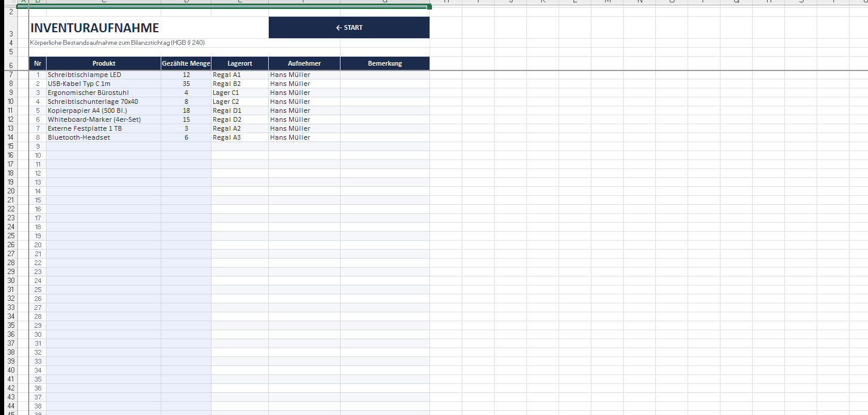Select the INVENTURAUFNAHME title cell
Image resolution: width=868 pixels, height=415 pixels.
click(x=94, y=28)
